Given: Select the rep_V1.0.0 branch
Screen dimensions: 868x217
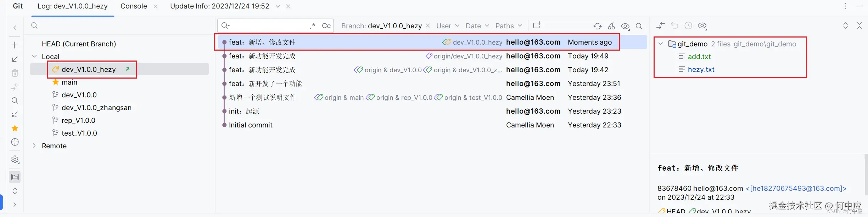Looking at the screenshot, I should [x=78, y=120].
